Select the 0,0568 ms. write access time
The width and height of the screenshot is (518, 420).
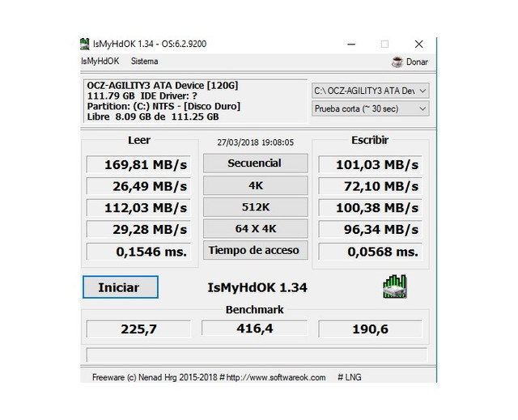tap(371, 252)
